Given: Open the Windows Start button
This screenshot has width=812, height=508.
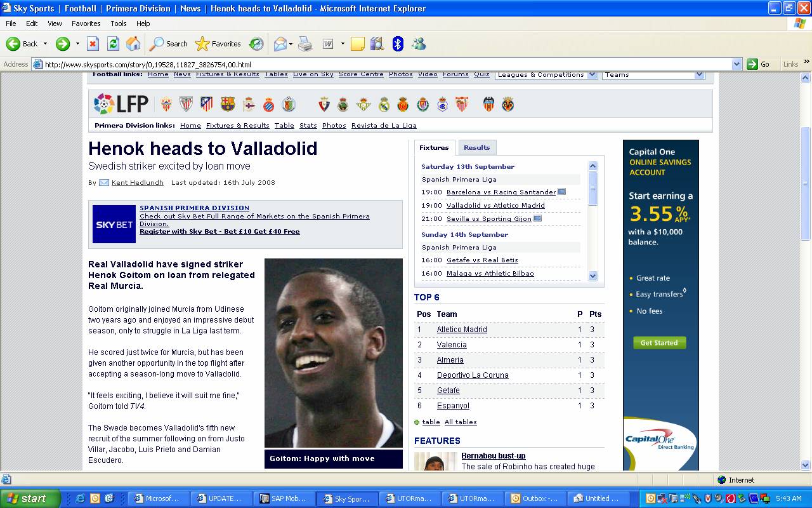Looking at the screenshot, I should 30,498.
